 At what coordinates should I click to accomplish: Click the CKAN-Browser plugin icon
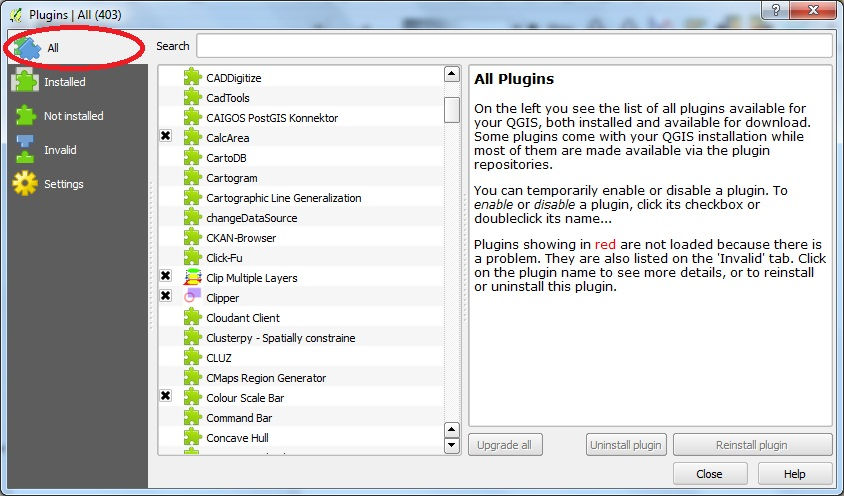192,237
